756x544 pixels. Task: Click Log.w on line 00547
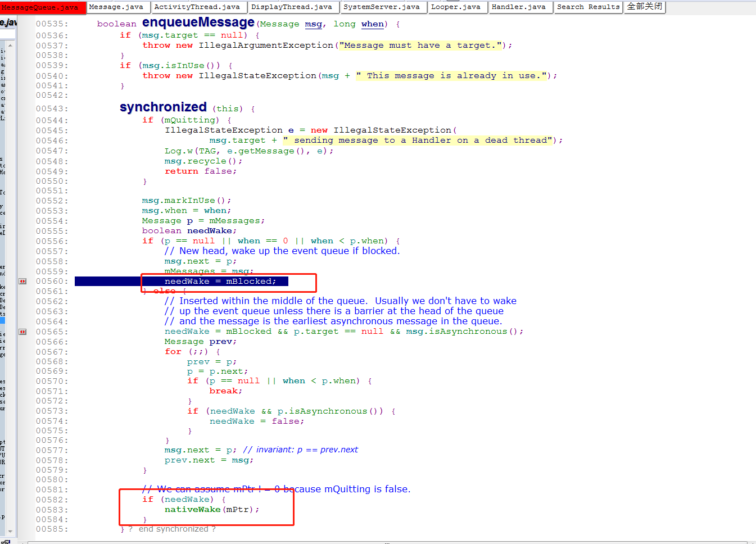179,151
